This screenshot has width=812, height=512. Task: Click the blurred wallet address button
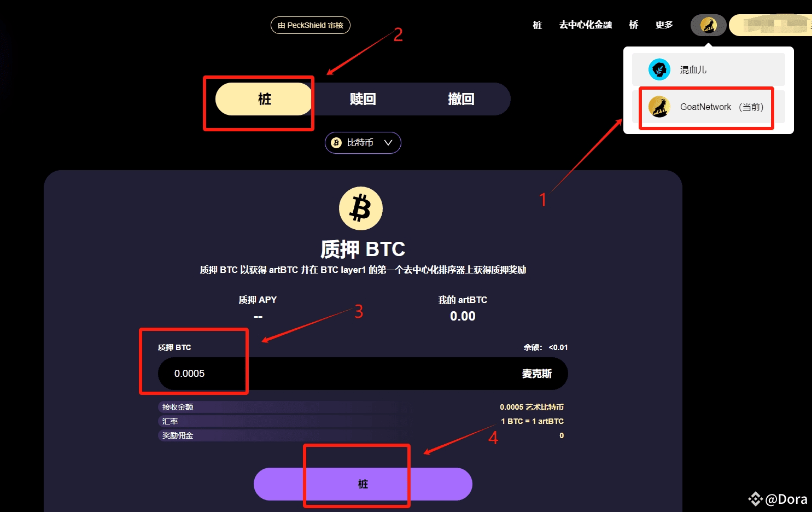pos(771,25)
